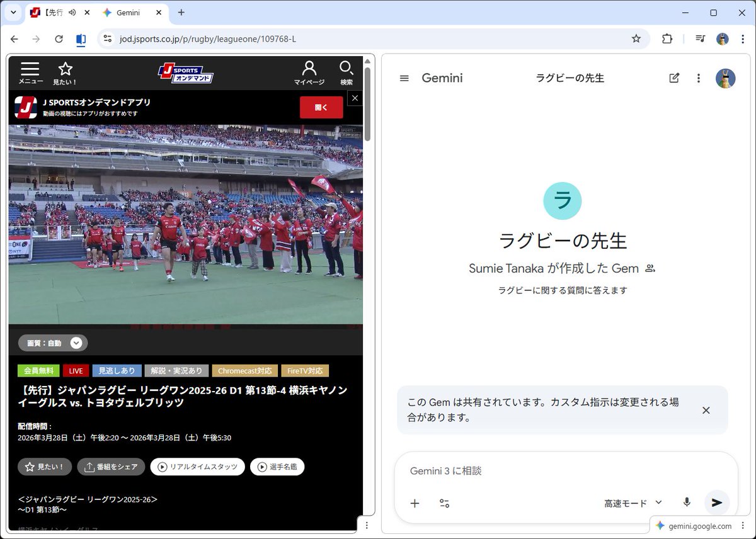
Task: Start a new chat with pencil icon
Action: [x=674, y=78]
